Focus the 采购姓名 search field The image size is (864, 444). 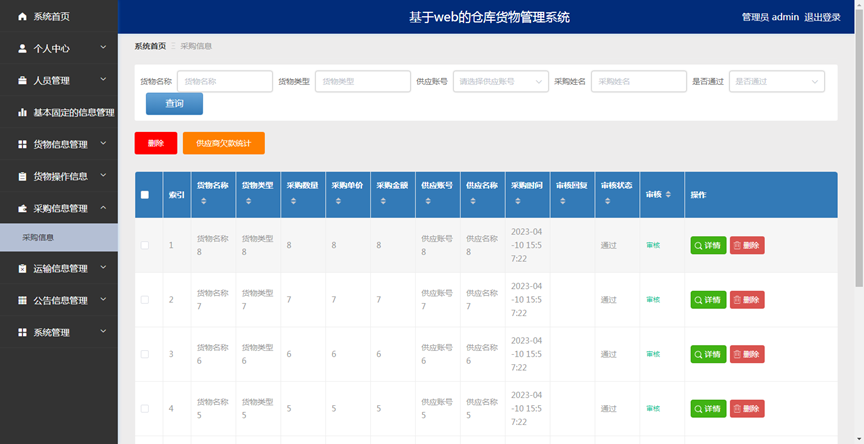pyautogui.click(x=639, y=81)
